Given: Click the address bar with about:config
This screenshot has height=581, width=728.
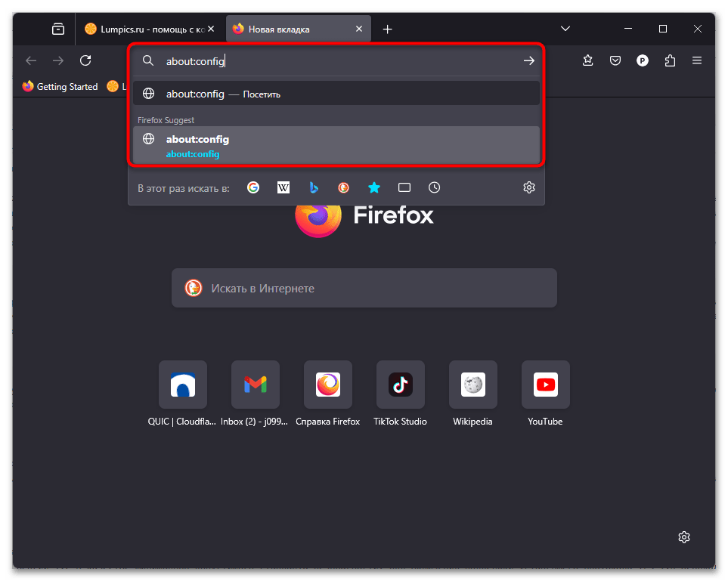Looking at the screenshot, I should 336,60.
